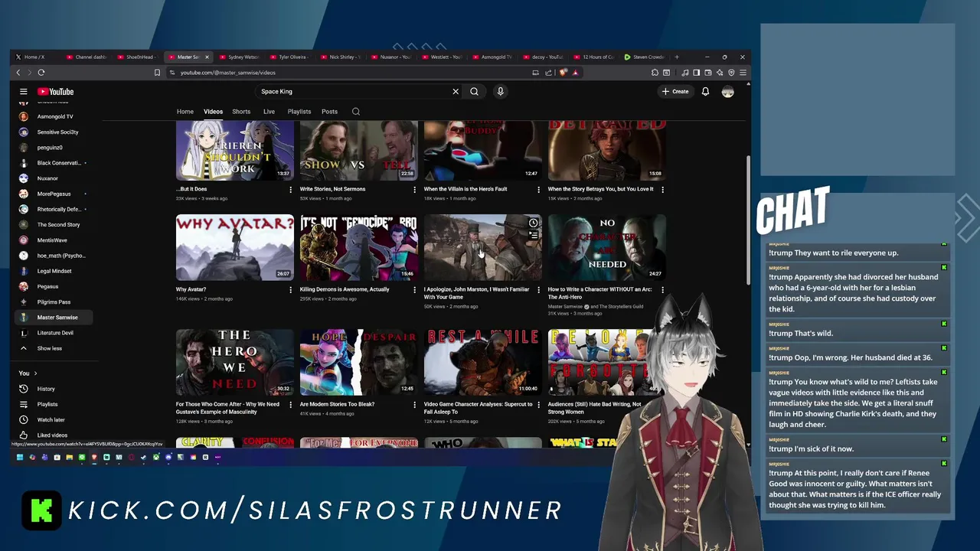Open File Explorer from the taskbar
The width and height of the screenshot is (980, 551).
click(69, 458)
